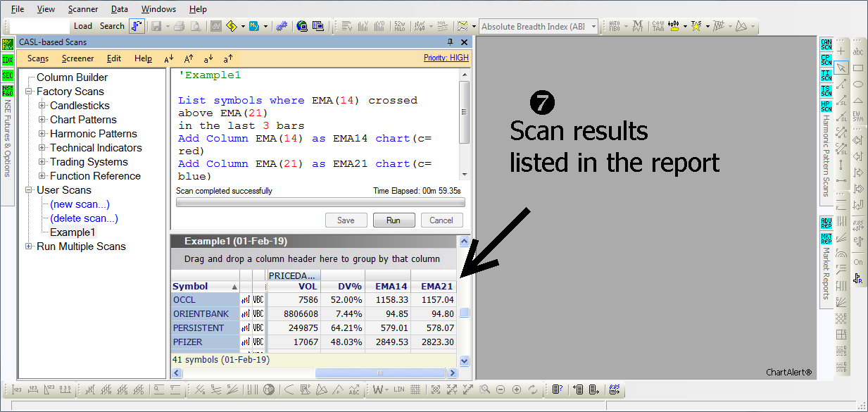Click the zoom-in plus icon in bottom toolbar

(x=517, y=389)
